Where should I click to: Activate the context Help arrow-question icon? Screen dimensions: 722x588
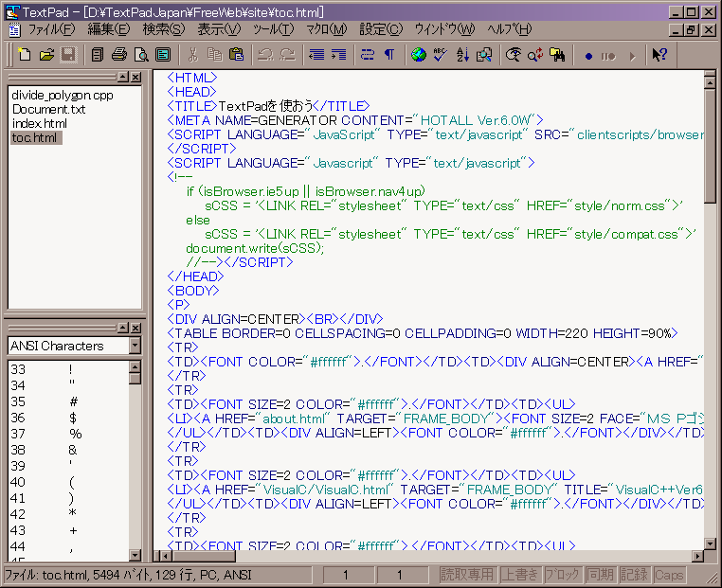[659, 55]
